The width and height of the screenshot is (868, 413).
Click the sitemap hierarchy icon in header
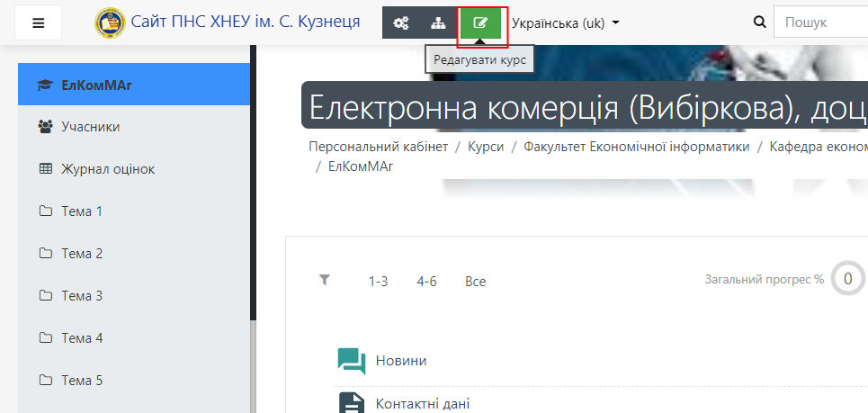(438, 22)
